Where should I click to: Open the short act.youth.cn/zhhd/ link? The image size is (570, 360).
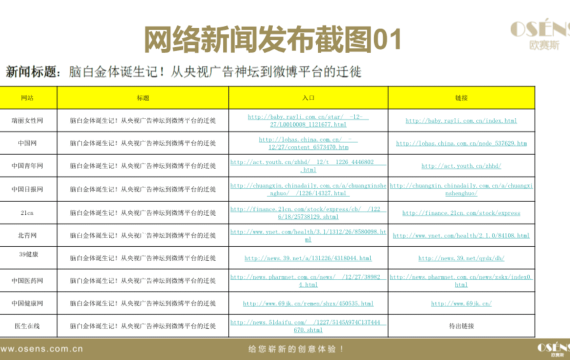[x=461, y=166]
